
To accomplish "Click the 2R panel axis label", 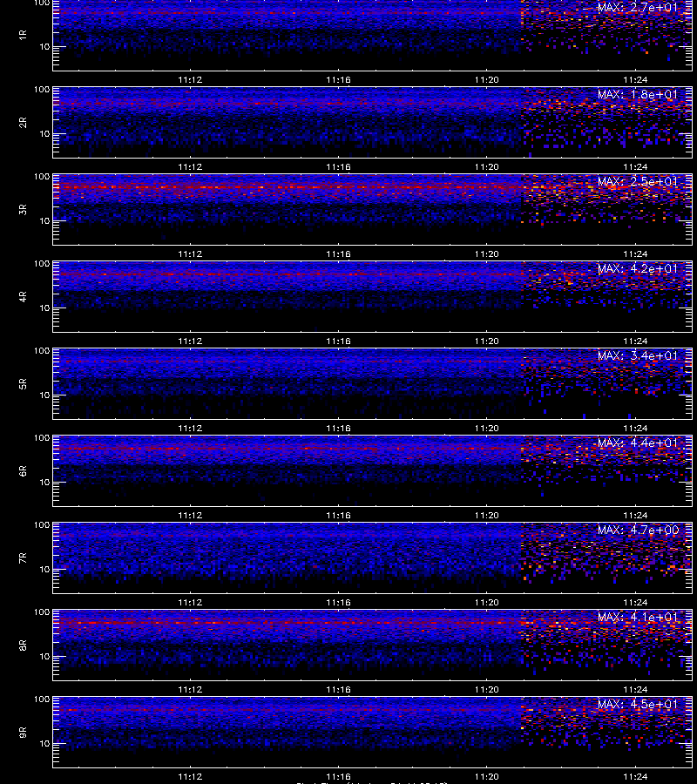I will 23,123.
